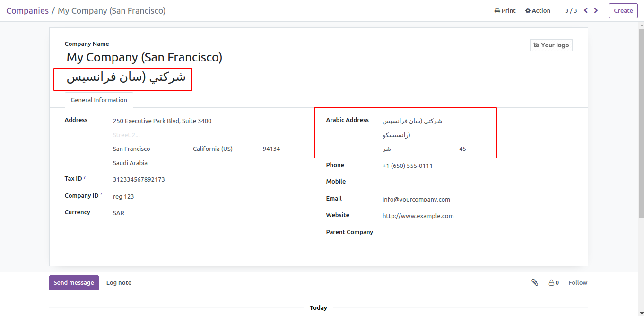Screen dimensions: 644x316
Task: Click Send message button
Action: pyautogui.click(x=74, y=282)
